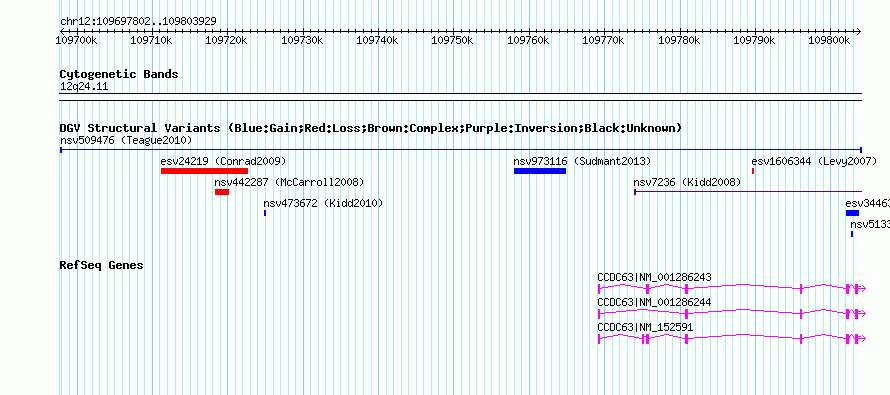Click the 109700k ruler tick label
This screenshot has height=395, width=890.
click(77, 40)
